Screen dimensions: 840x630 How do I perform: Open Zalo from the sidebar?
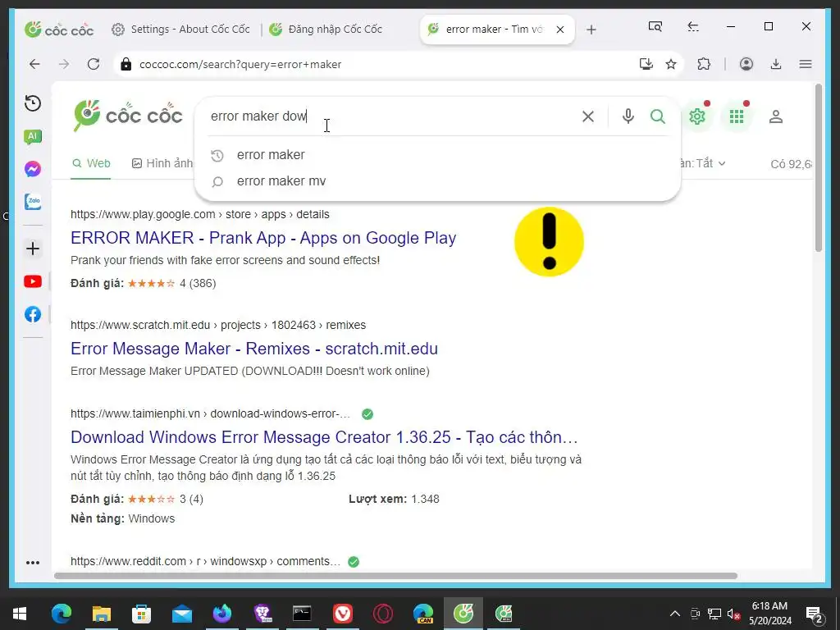tap(33, 202)
